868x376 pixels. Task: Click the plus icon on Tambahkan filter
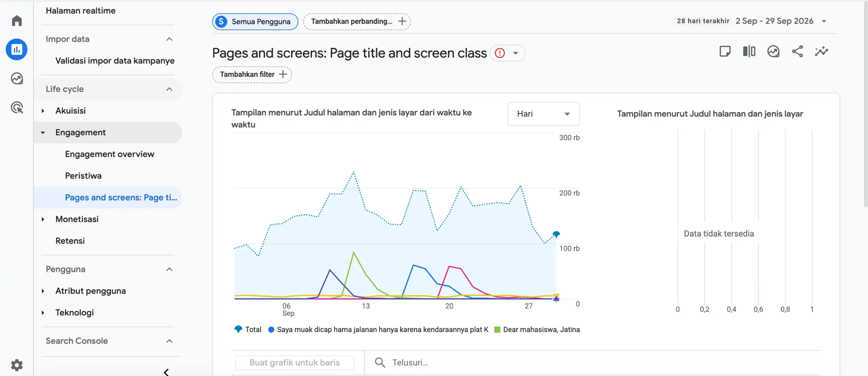tap(283, 74)
